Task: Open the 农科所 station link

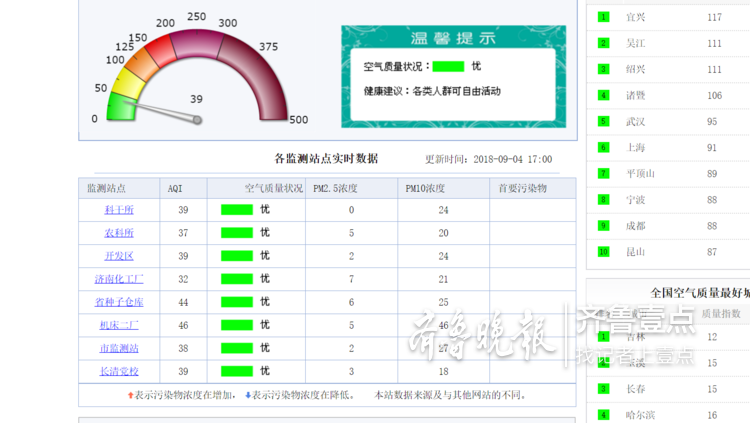Action: (119, 233)
